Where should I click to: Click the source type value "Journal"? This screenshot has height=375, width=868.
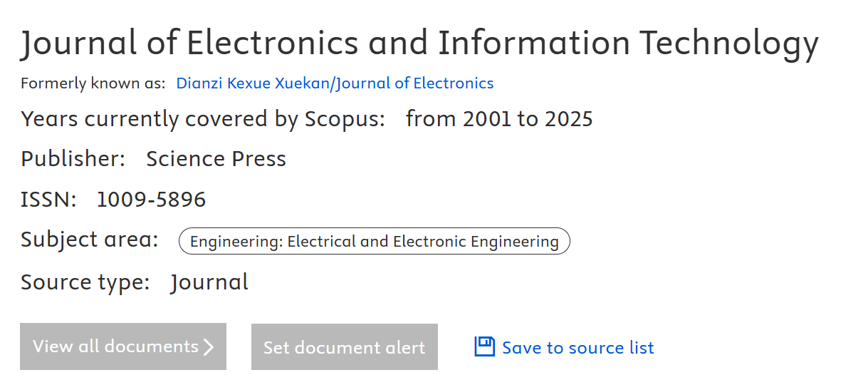pyautogui.click(x=209, y=282)
